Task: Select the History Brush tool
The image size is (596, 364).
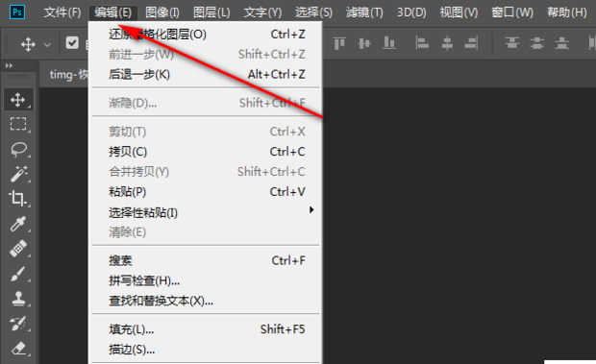Action: 18,324
